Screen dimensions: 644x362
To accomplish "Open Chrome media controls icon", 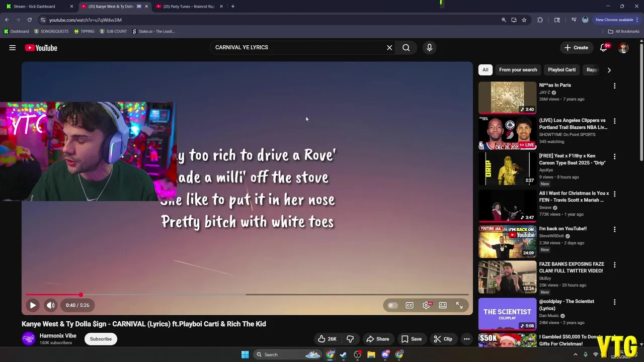I will [x=574, y=20].
